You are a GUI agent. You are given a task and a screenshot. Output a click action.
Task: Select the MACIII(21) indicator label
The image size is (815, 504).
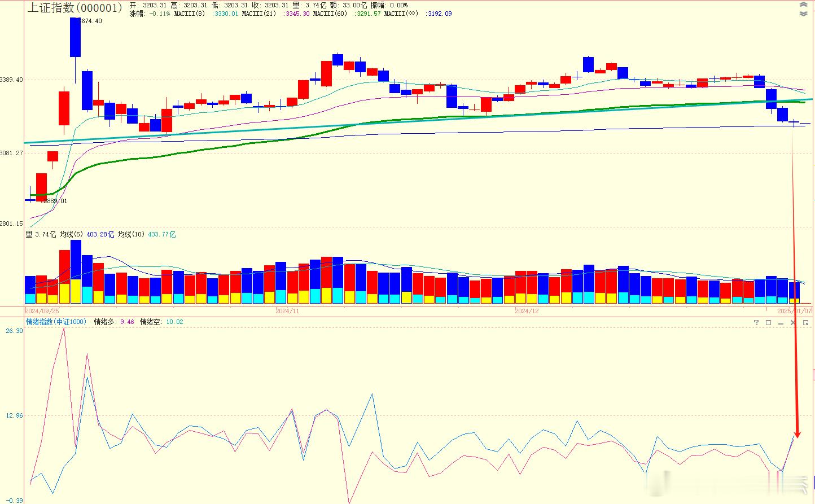click(259, 14)
